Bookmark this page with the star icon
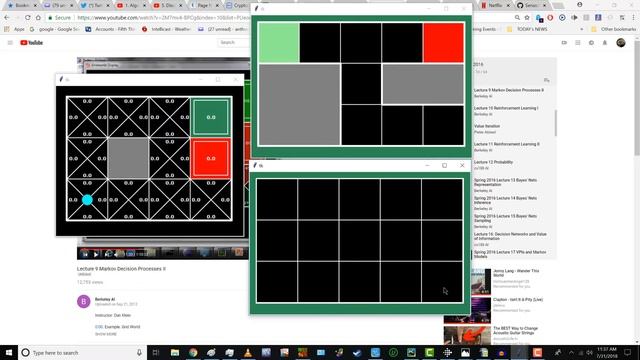The image size is (640, 360). [527, 18]
